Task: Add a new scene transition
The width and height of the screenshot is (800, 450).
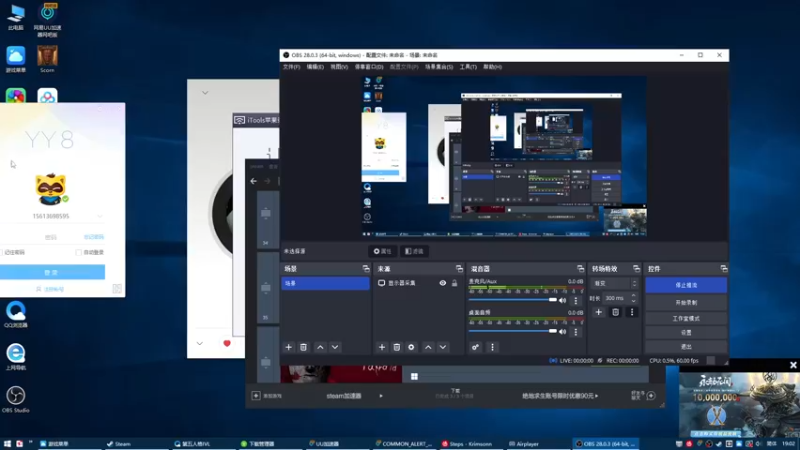Action: pyautogui.click(x=598, y=312)
